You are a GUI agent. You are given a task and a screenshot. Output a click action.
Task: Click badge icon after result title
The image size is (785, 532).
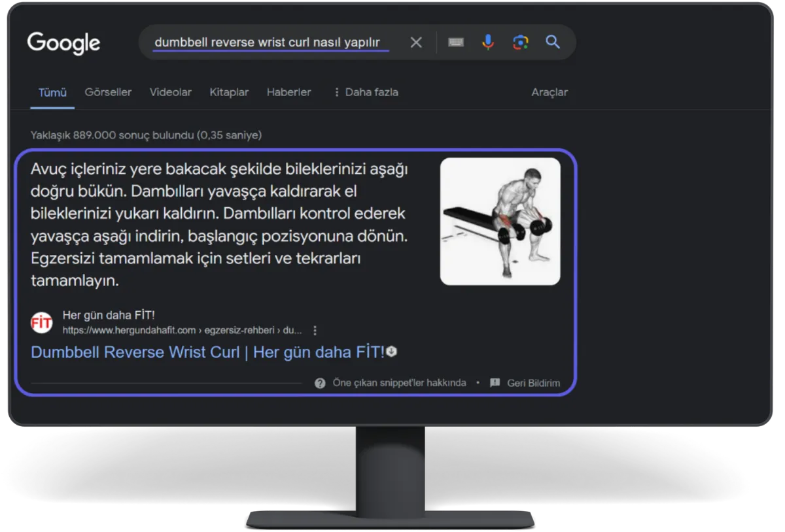pyautogui.click(x=392, y=352)
